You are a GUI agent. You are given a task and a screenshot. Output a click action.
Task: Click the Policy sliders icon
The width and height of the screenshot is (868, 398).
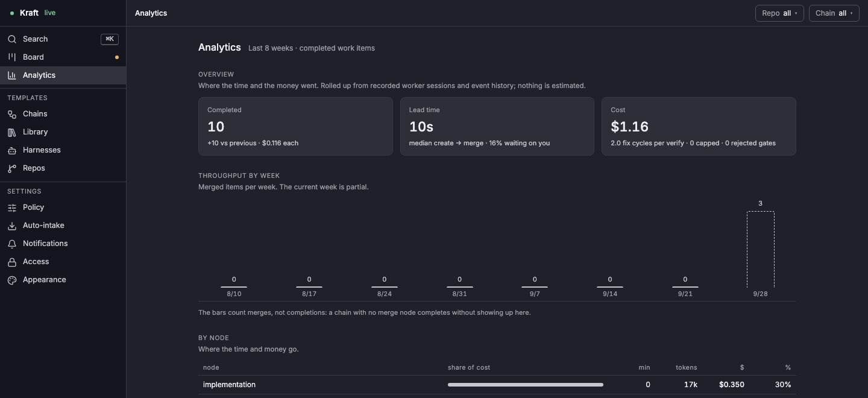12,207
